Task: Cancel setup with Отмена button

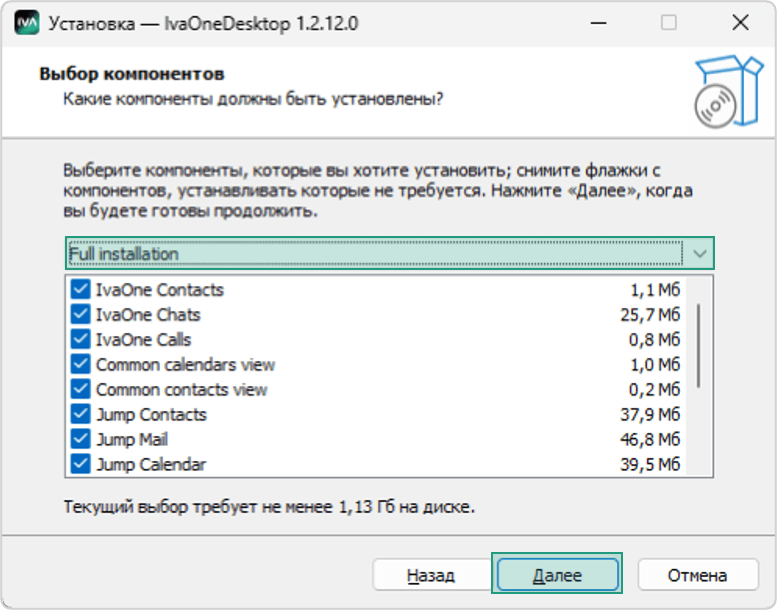Action: click(x=698, y=575)
